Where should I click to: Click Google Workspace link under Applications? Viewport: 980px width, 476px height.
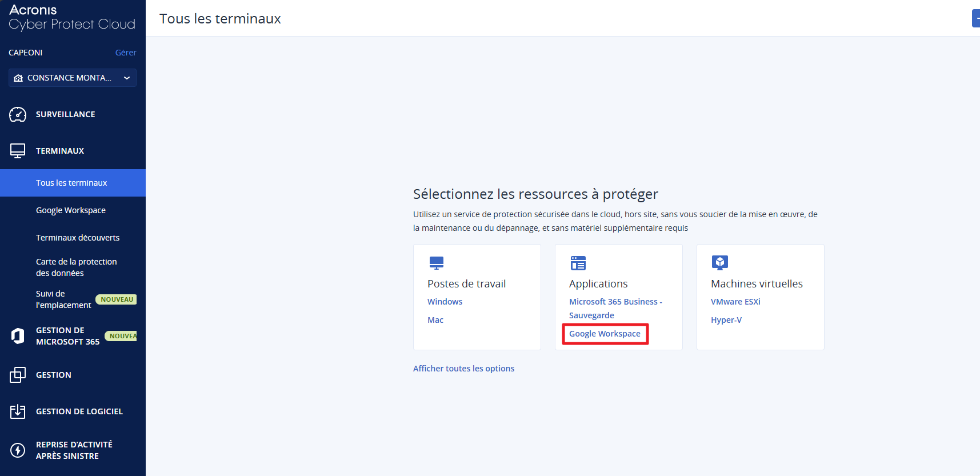[605, 334]
